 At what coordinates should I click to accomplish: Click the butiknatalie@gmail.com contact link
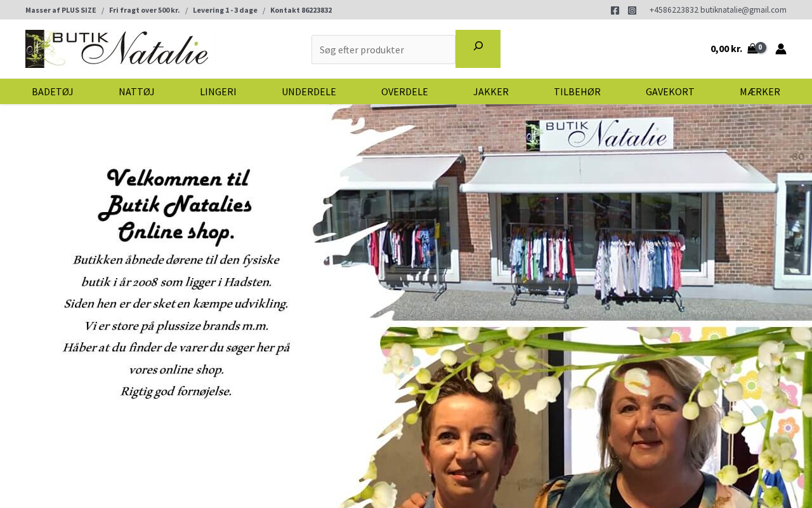(743, 10)
